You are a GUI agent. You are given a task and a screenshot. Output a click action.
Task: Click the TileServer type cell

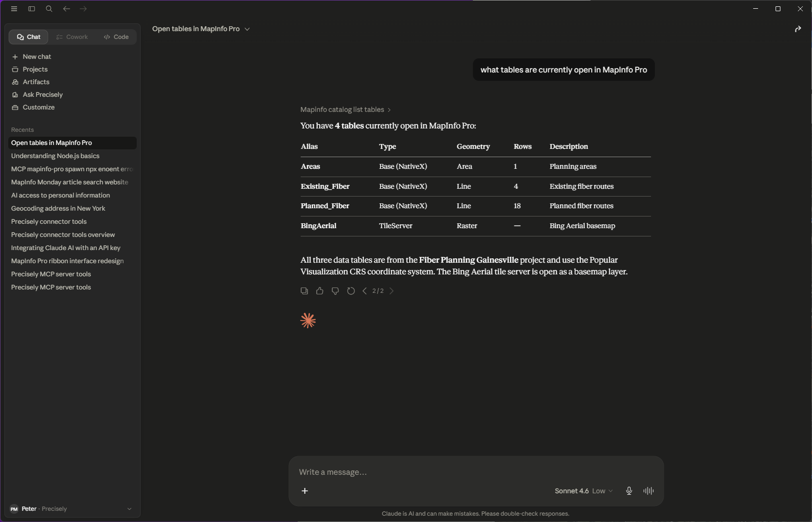[396, 226]
